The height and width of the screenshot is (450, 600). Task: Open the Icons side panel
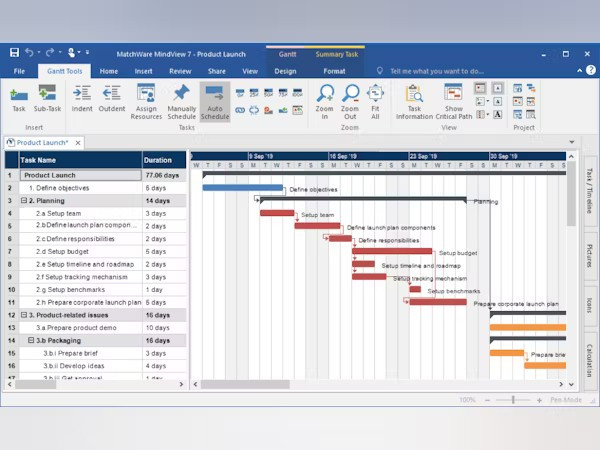click(589, 305)
